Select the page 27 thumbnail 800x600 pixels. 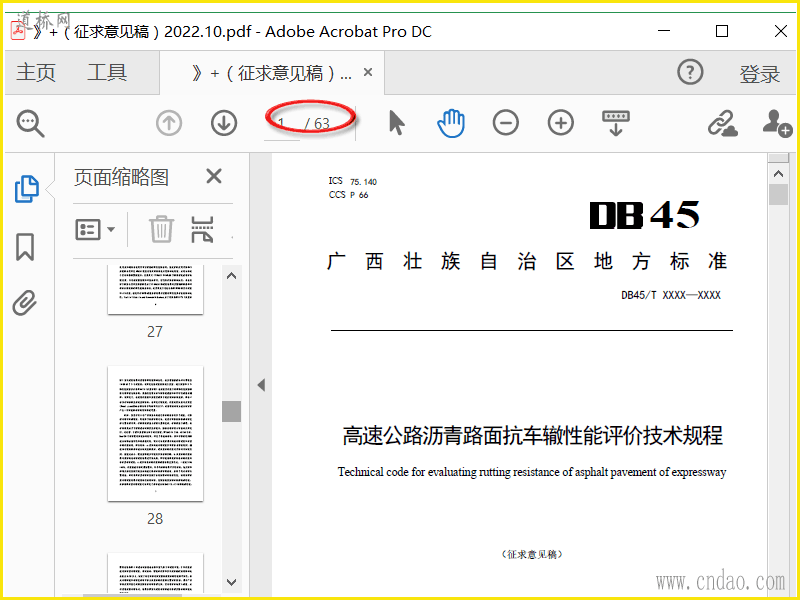point(155,289)
